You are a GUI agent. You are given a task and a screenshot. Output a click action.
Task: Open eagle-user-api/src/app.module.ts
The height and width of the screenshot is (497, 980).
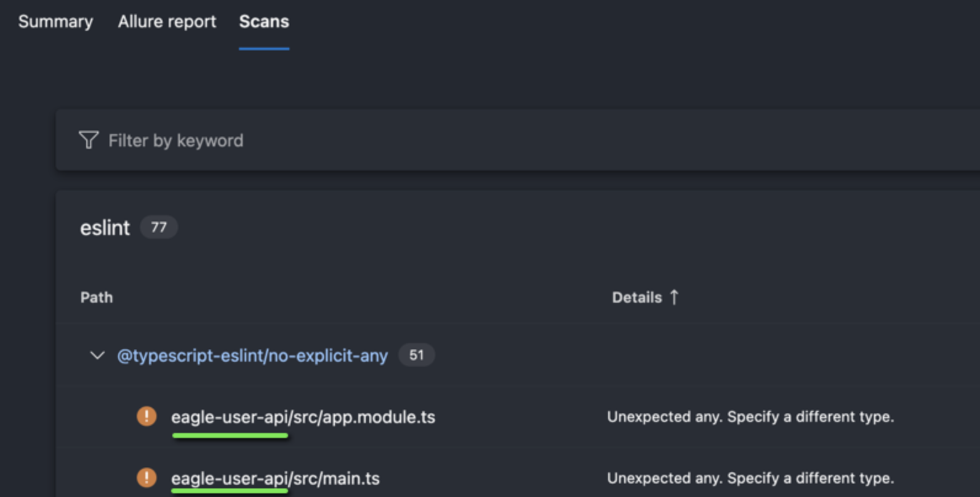303,416
